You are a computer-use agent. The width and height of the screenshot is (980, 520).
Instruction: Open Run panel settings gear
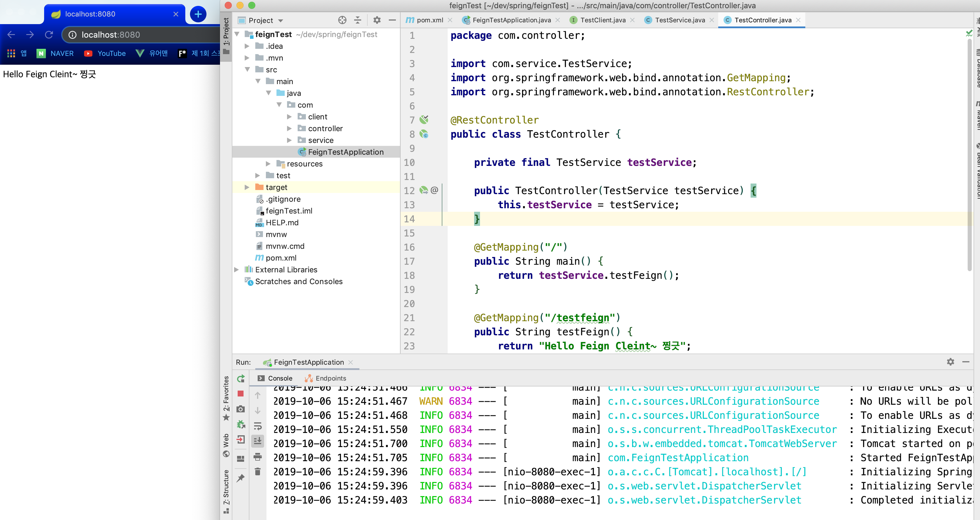(x=950, y=362)
